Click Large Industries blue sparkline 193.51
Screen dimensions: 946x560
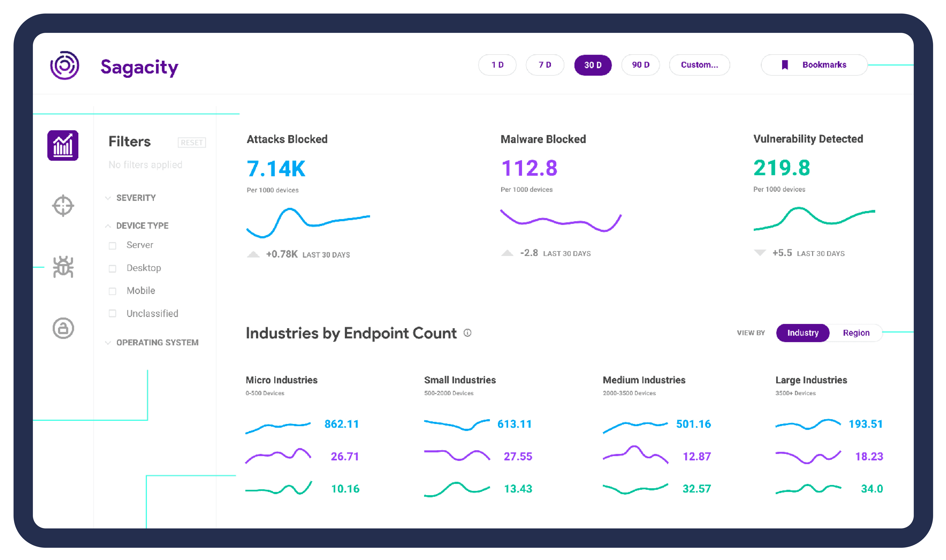click(808, 424)
